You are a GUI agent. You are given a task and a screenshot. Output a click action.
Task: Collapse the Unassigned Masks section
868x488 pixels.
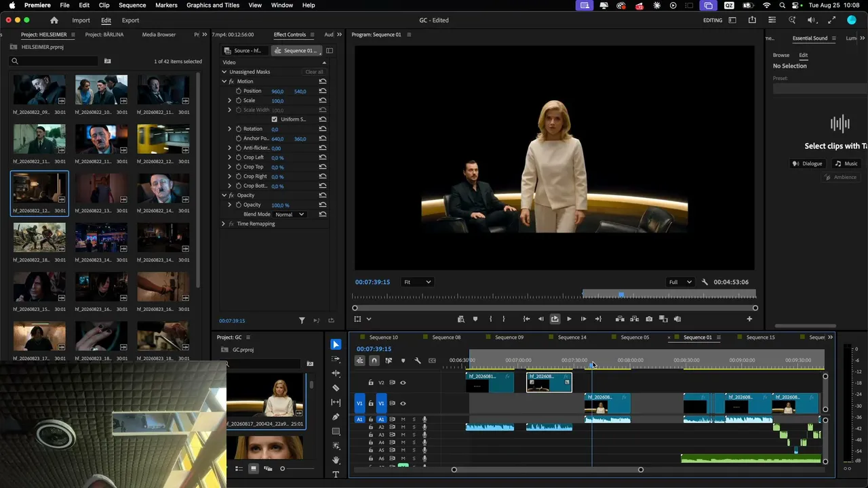coord(224,72)
